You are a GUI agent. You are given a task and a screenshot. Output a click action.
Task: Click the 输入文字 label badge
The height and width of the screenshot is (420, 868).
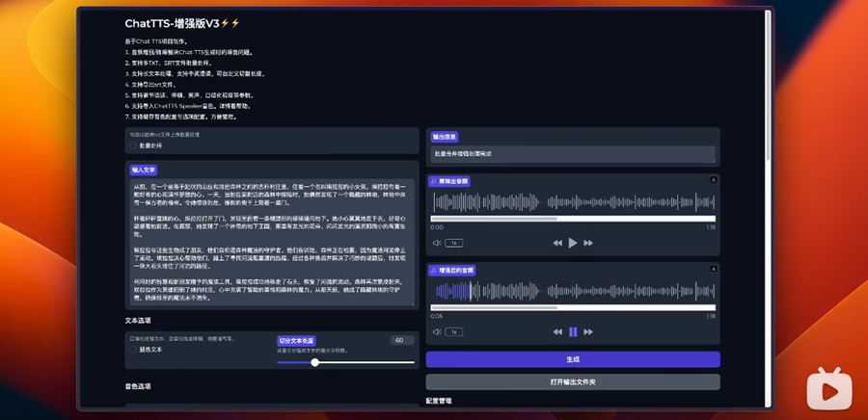click(x=145, y=171)
